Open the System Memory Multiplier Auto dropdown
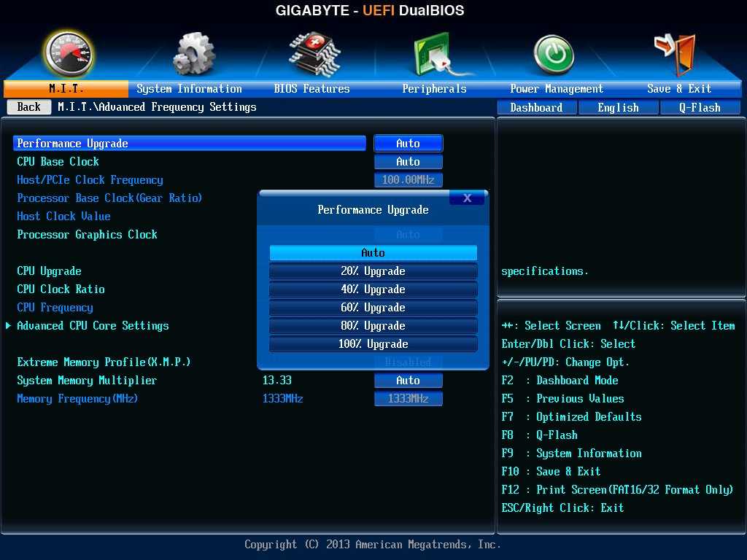Screen dimensions: 747x560 click(408, 381)
